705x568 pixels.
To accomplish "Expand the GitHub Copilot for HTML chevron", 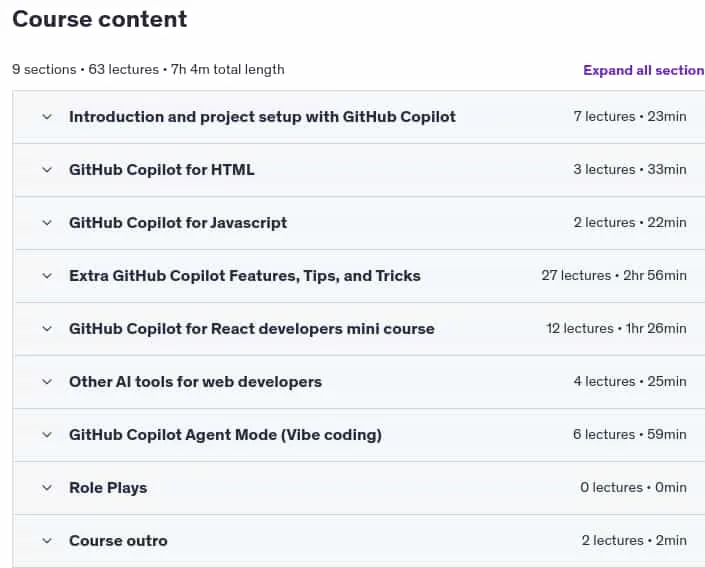I will 47,170.
